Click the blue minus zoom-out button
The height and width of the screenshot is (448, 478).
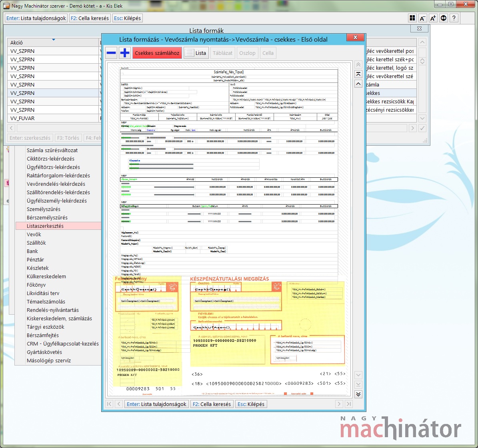click(x=111, y=53)
